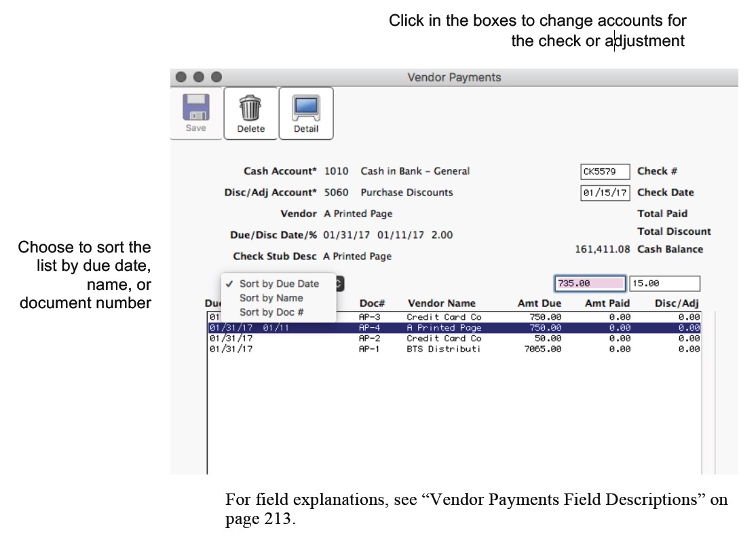Click the Check Date field
This screenshot has height=543, width=756.
[x=605, y=193]
